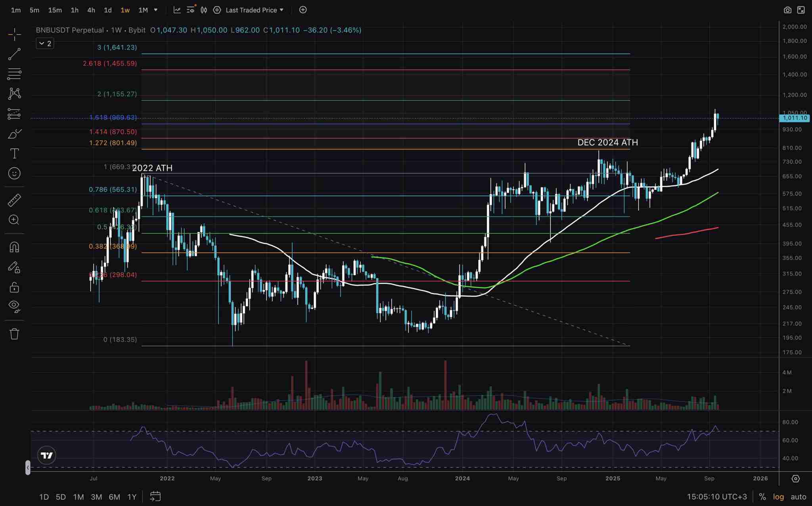Toggle magnet mode for drawings

coord(14,247)
